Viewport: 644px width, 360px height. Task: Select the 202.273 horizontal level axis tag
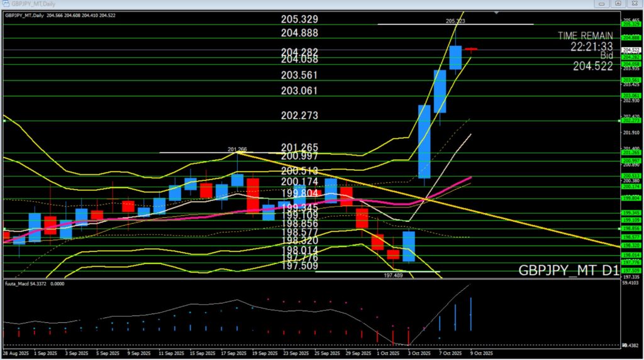pyautogui.click(x=631, y=121)
